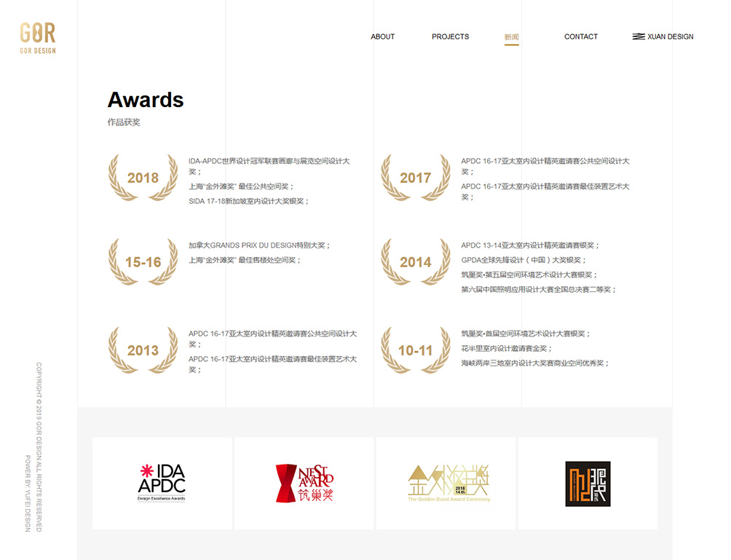Select the 新闻 navigation tab
Viewport: 731px width, 560px height.
(x=511, y=37)
